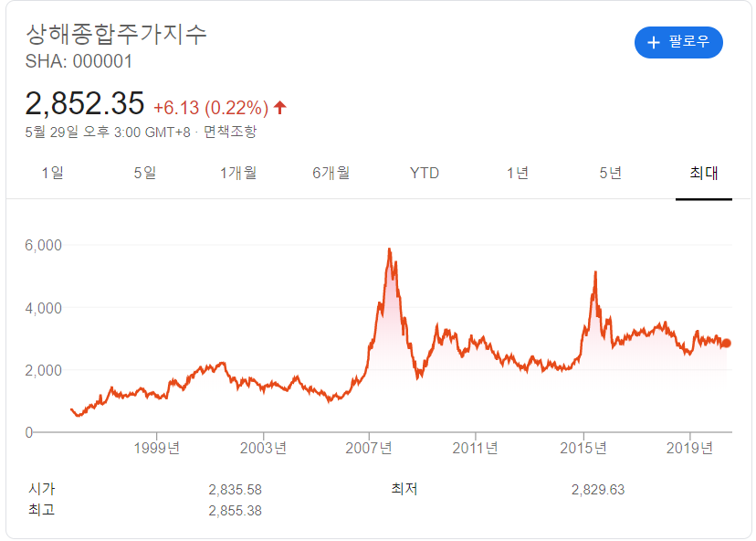
Task: Keep the 최대 range tab active
Action: tap(704, 173)
